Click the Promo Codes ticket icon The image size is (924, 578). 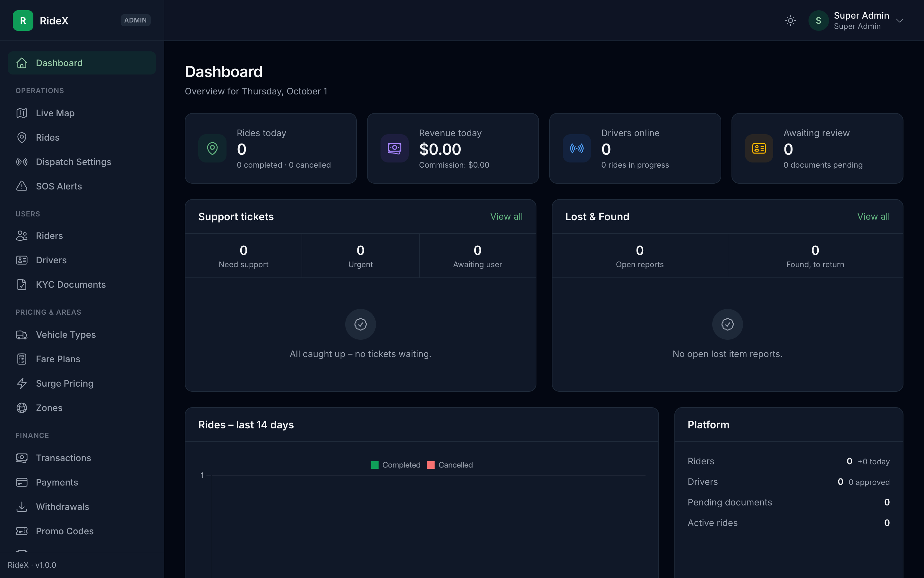pyautogui.click(x=22, y=531)
